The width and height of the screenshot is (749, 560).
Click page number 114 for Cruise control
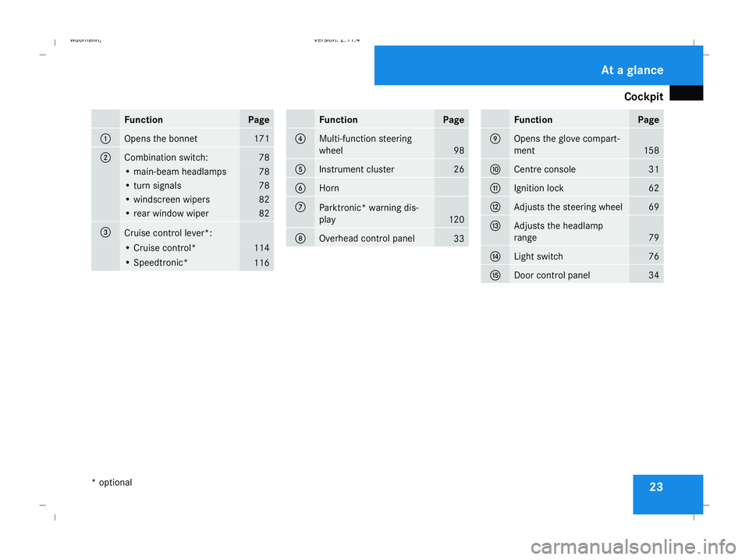262,248
